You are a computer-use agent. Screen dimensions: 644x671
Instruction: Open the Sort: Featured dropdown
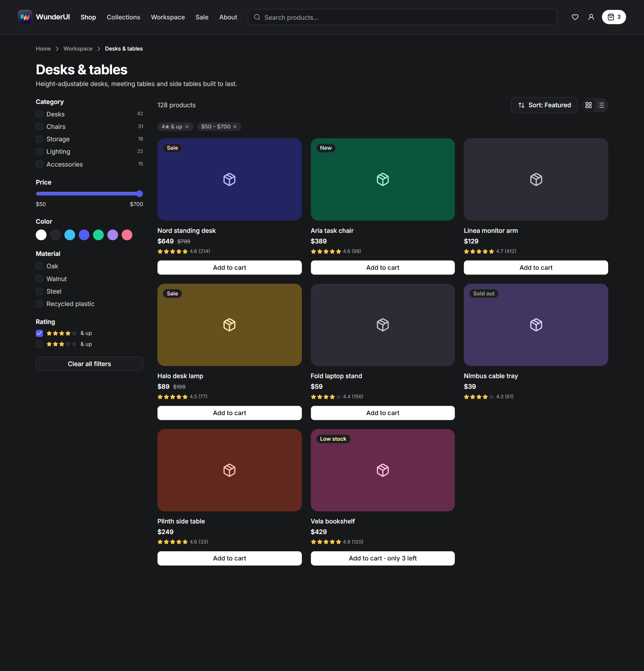[544, 105]
